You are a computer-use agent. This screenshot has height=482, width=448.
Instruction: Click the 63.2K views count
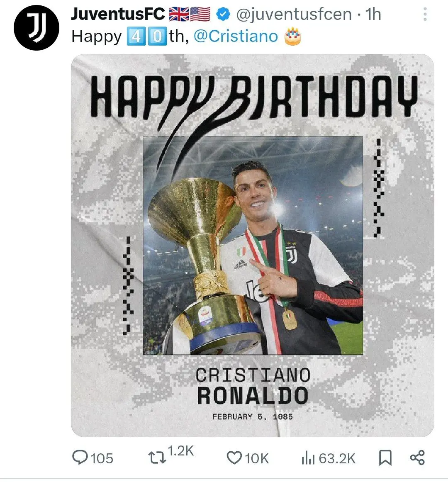[337, 458]
